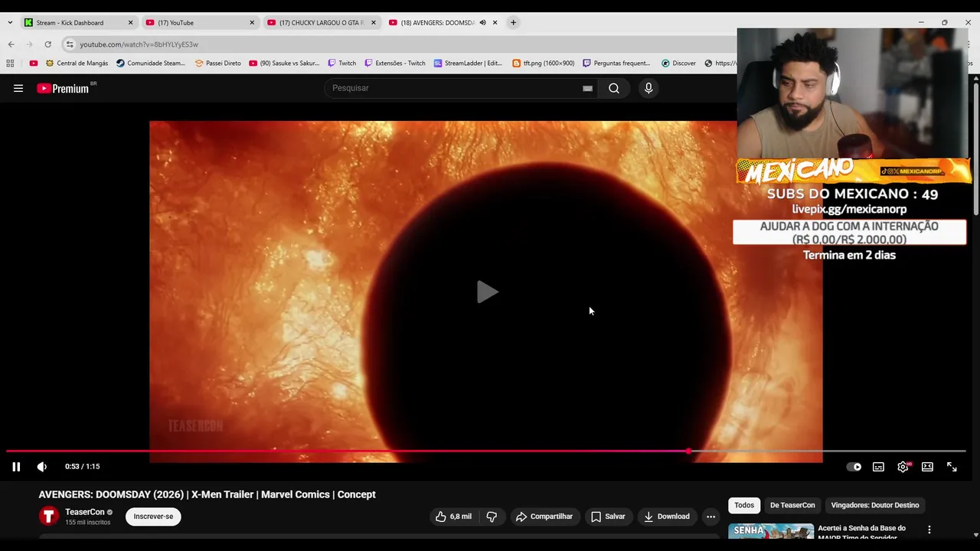Open the tab search dropdown arrow
The image size is (980, 551).
[10, 23]
